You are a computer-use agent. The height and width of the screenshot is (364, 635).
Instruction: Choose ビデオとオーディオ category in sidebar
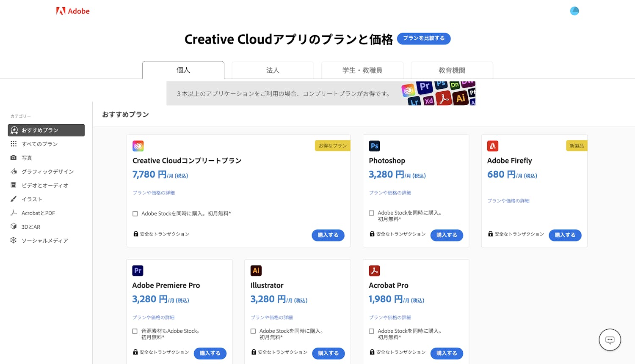click(x=44, y=186)
